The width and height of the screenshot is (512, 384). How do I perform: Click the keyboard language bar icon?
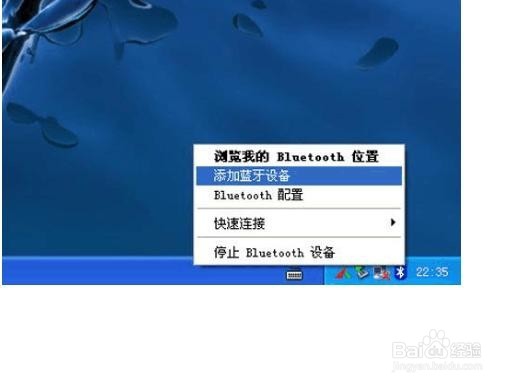tap(294, 275)
